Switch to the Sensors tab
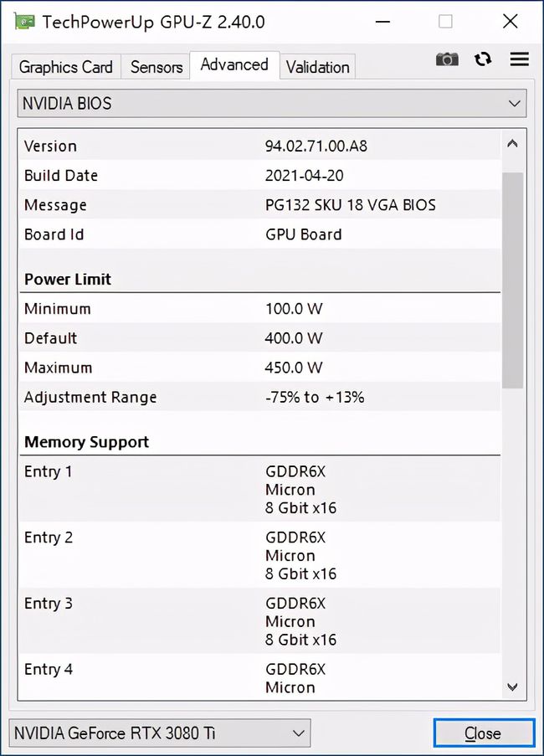544x756 pixels. (x=155, y=66)
